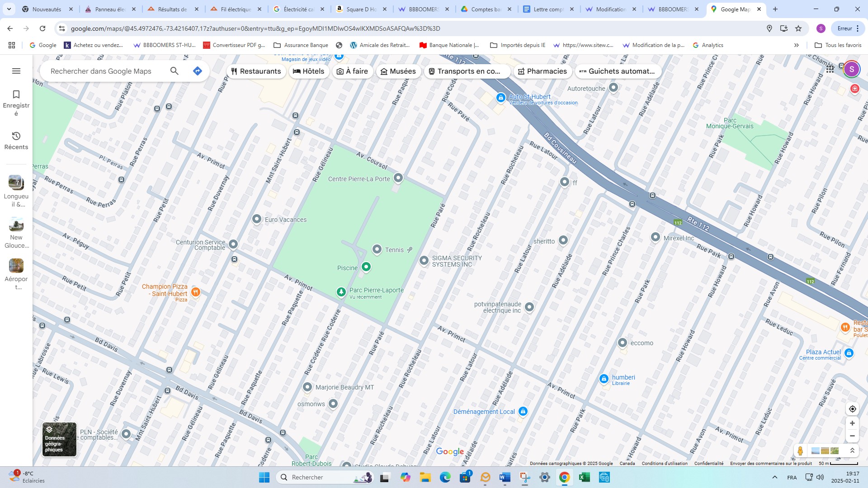Open Excel from the taskbar

[x=584, y=477]
